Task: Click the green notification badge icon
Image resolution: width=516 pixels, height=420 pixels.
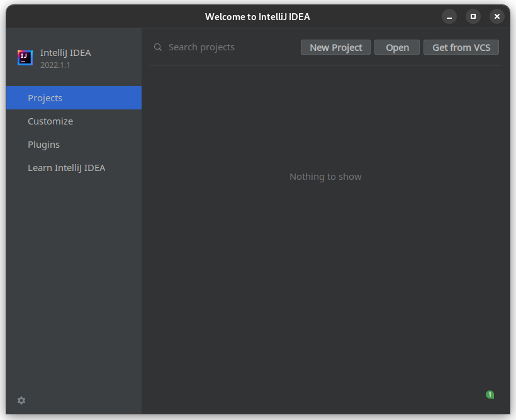Action: (x=490, y=394)
